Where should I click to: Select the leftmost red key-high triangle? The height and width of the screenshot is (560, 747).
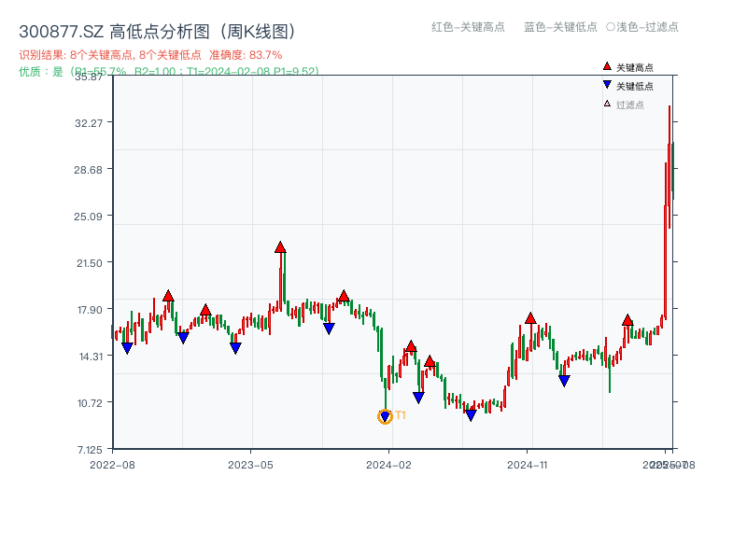(168, 296)
